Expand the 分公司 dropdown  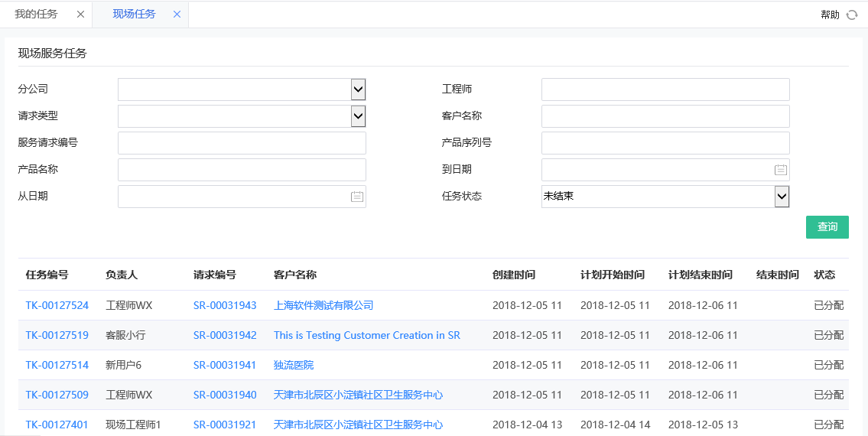tap(358, 89)
